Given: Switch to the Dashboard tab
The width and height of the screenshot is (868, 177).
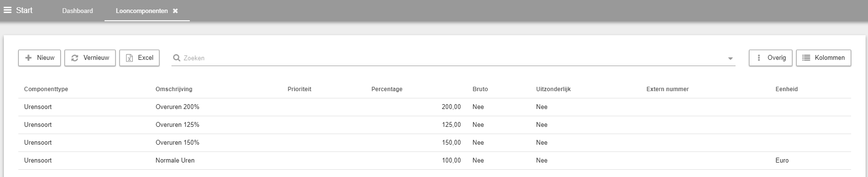Looking at the screenshot, I should click(78, 11).
